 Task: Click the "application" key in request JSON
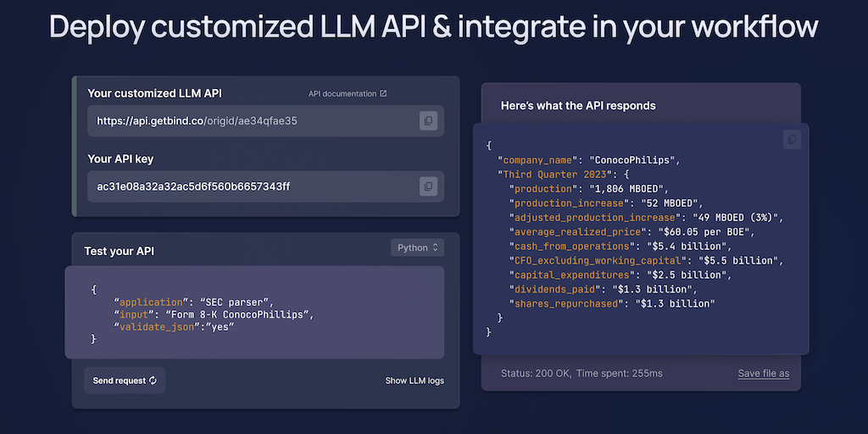(x=151, y=303)
